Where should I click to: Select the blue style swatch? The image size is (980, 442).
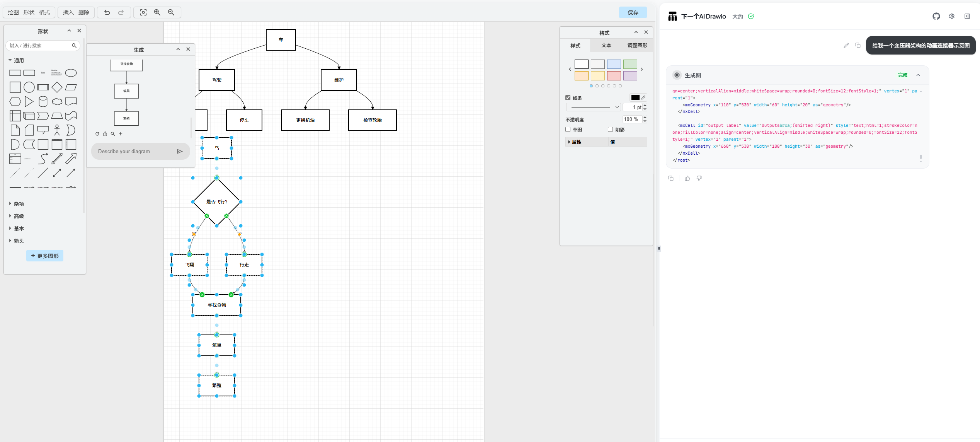click(614, 64)
